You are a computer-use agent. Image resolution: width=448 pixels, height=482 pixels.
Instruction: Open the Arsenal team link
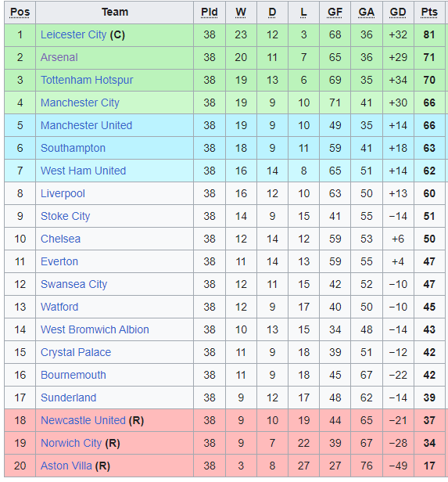[x=59, y=57]
